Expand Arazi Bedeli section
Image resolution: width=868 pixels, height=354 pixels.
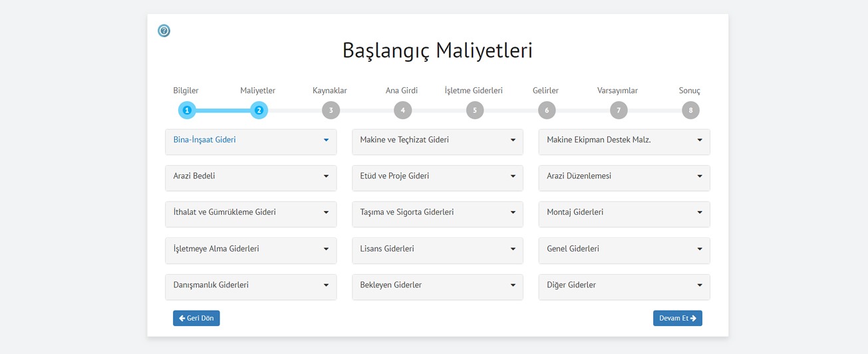(251, 178)
